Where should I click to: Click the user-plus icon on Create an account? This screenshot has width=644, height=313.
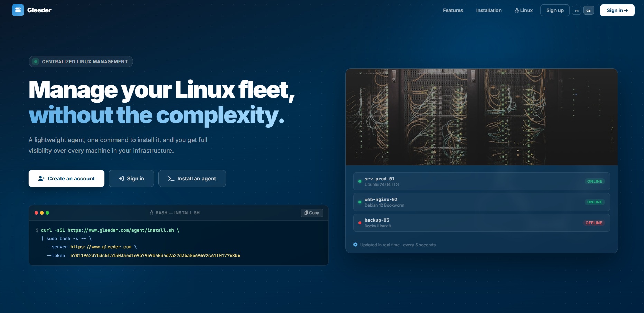41,178
